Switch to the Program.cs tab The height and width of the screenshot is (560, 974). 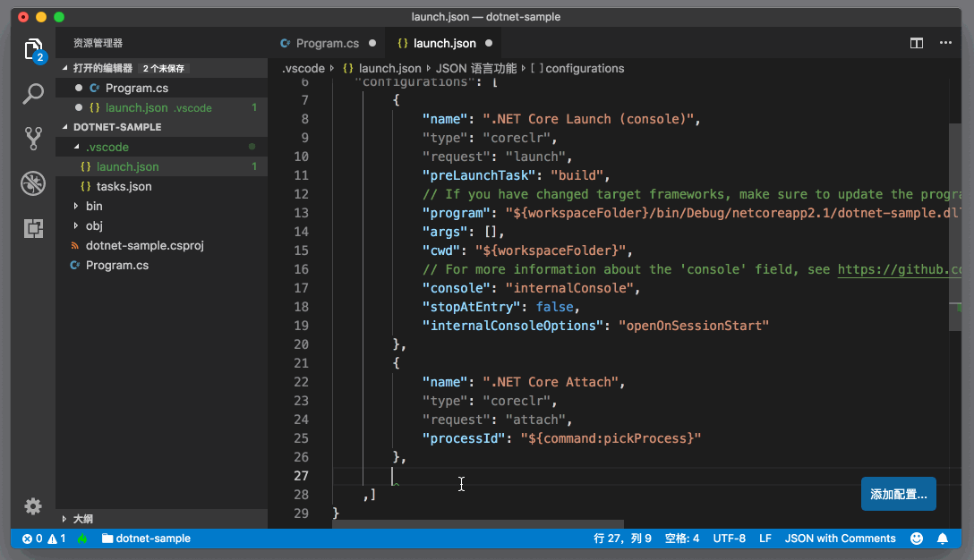[x=327, y=43]
